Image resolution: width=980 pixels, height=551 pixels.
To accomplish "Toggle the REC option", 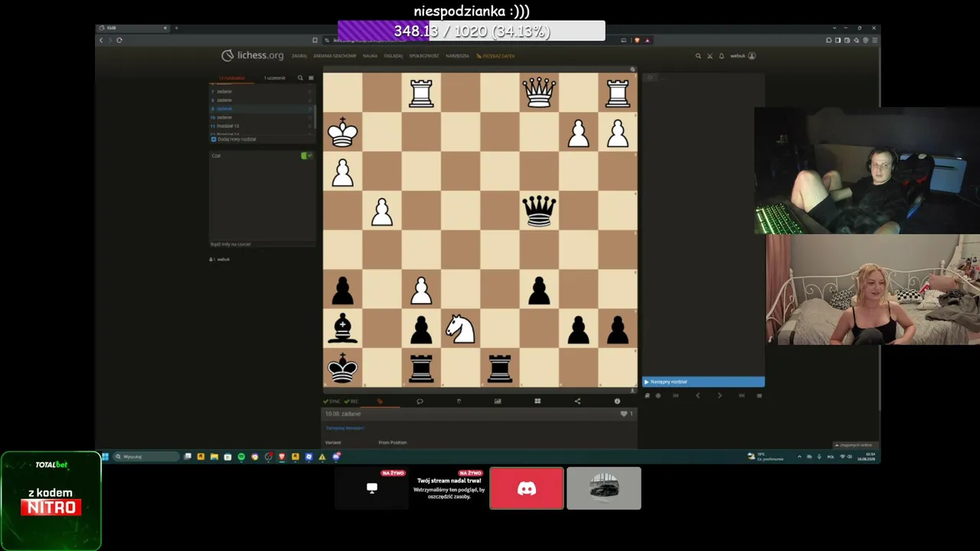I will coord(351,401).
